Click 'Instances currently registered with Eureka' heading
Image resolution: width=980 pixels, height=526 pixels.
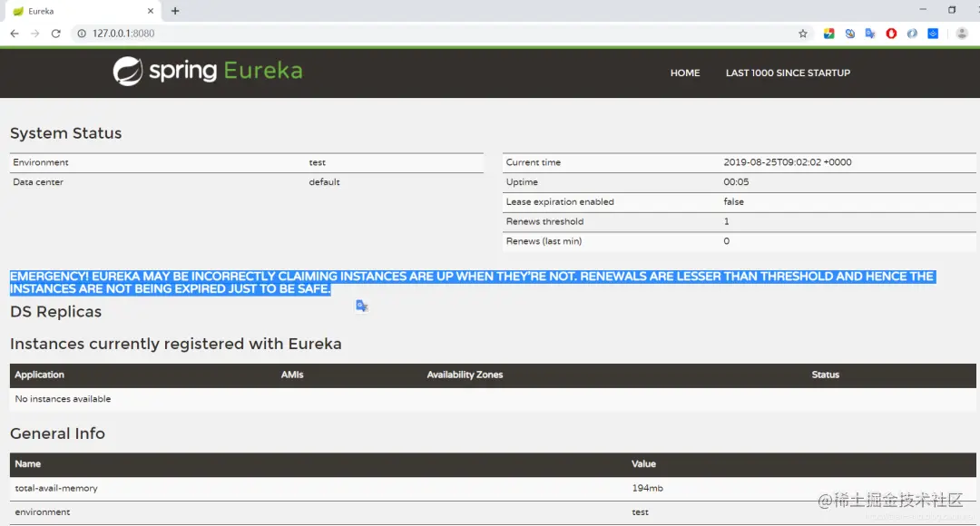pyautogui.click(x=176, y=345)
